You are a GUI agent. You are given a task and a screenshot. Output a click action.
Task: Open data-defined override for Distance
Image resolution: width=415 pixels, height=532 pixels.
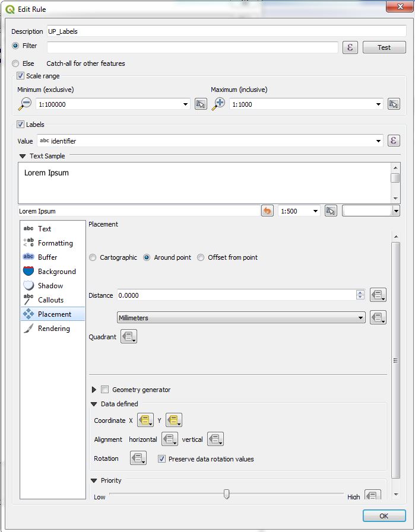(x=378, y=295)
